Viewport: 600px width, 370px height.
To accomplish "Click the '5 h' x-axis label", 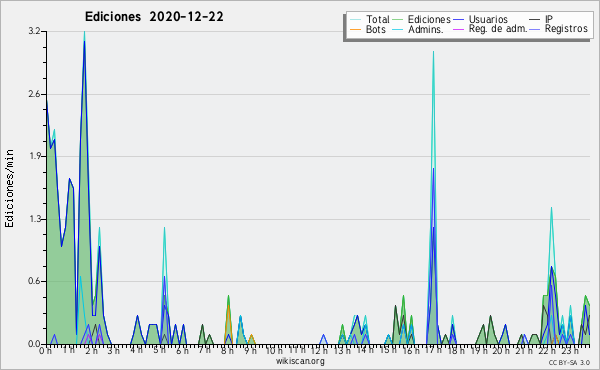I will 159,350.
